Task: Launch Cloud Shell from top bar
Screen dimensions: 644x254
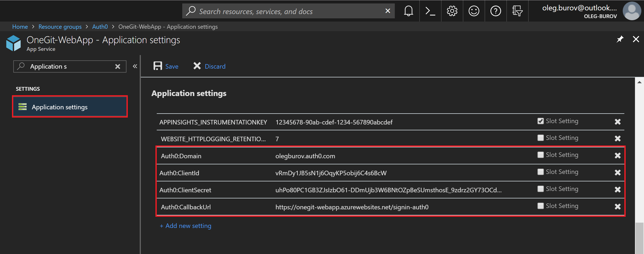Action: (x=430, y=11)
